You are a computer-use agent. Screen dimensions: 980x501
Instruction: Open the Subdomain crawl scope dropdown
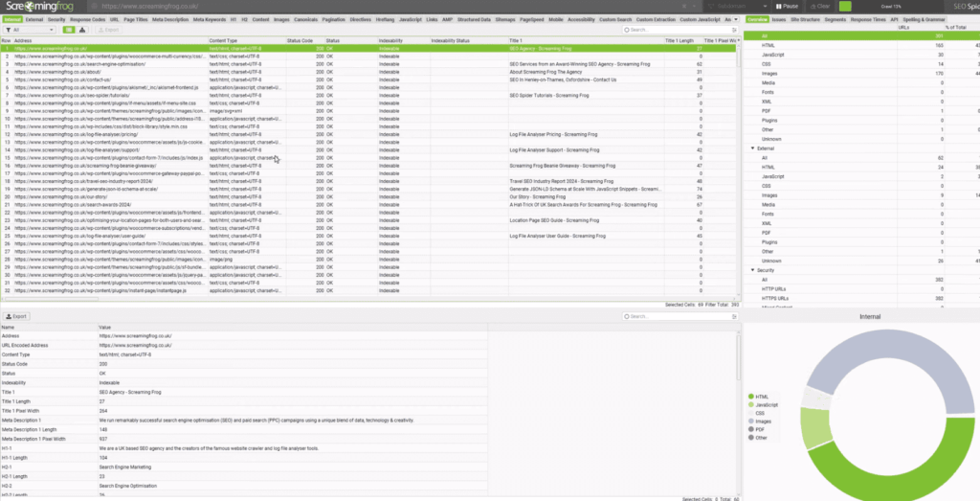coord(736,6)
